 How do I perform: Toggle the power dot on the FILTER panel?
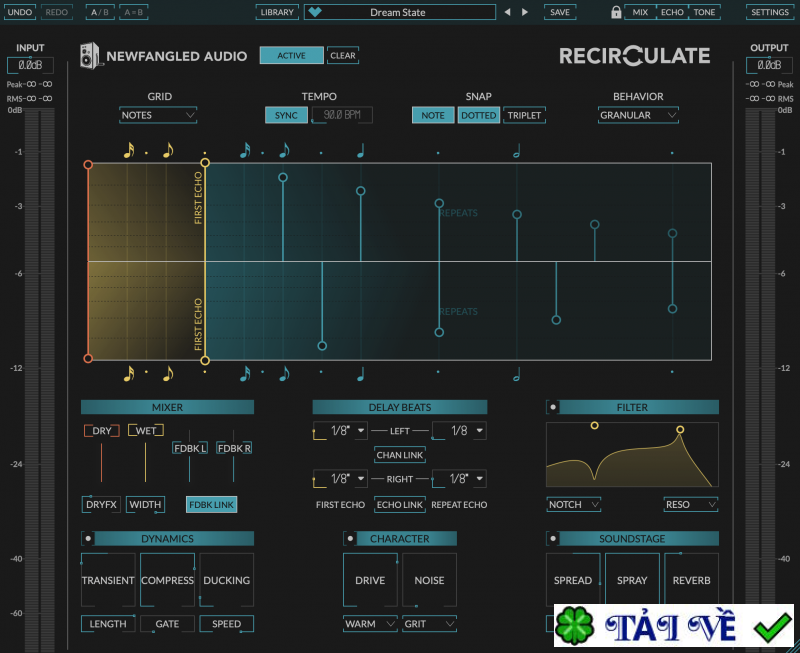coord(552,406)
